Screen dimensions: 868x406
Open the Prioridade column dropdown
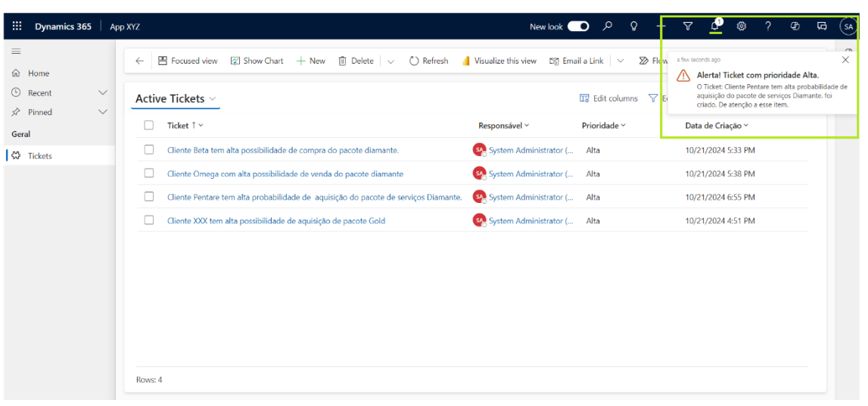[603, 126]
